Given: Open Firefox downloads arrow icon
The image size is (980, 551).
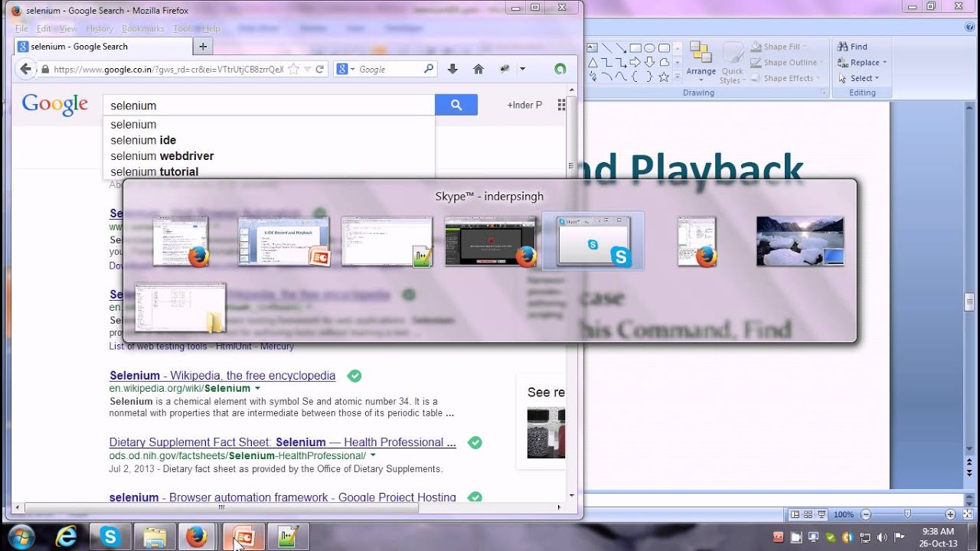Looking at the screenshot, I should pos(452,69).
